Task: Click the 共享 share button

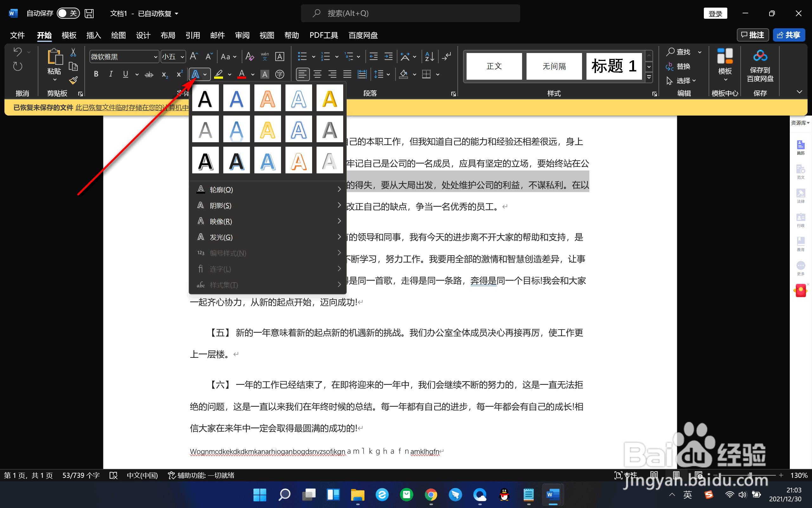Action: (789, 35)
